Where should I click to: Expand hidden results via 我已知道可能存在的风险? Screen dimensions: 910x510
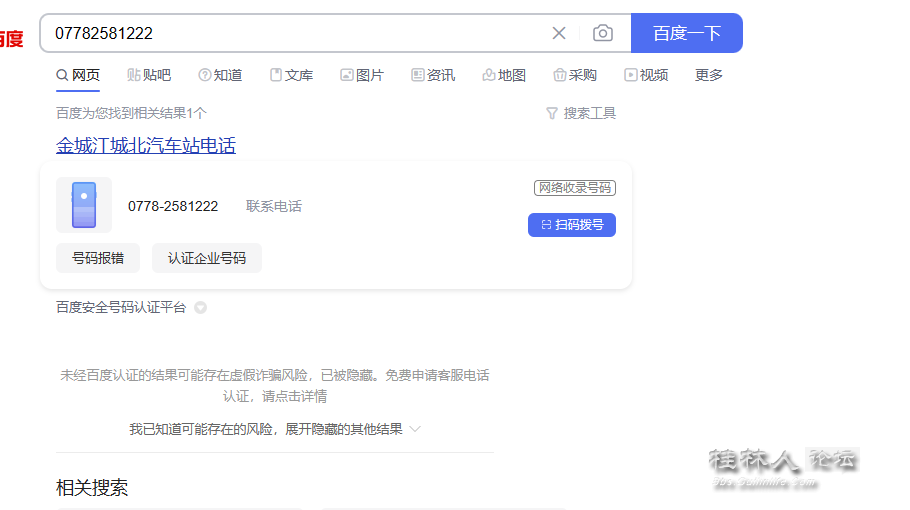point(275,429)
